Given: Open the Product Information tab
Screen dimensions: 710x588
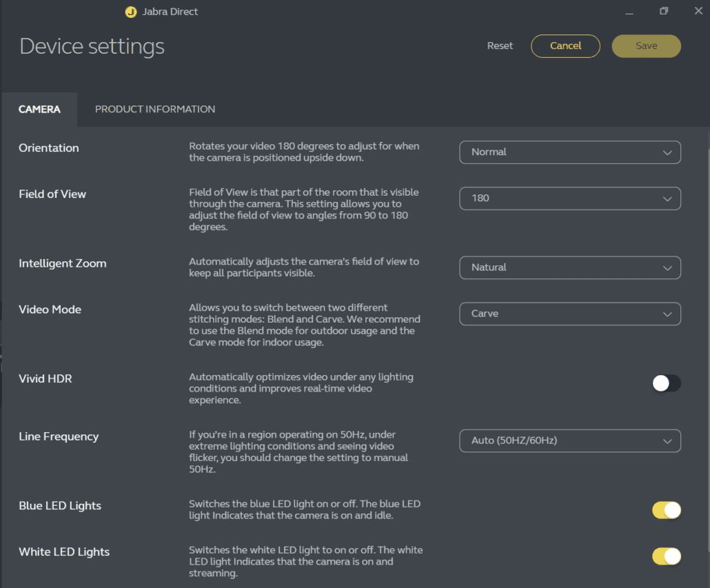Looking at the screenshot, I should pos(155,110).
